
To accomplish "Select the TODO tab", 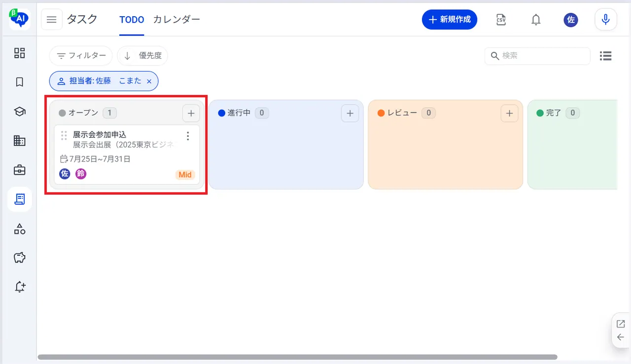I will click(x=132, y=20).
